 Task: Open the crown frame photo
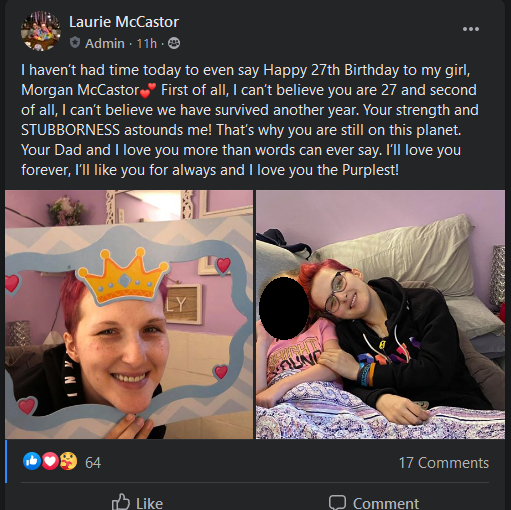129,314
